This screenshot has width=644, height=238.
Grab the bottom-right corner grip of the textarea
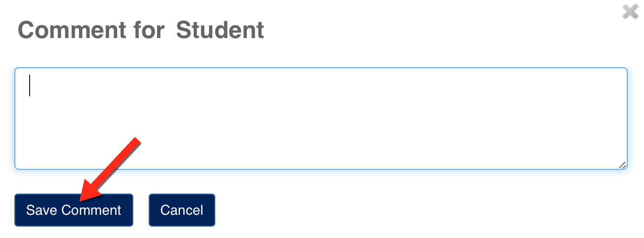(x=622, y=165)
